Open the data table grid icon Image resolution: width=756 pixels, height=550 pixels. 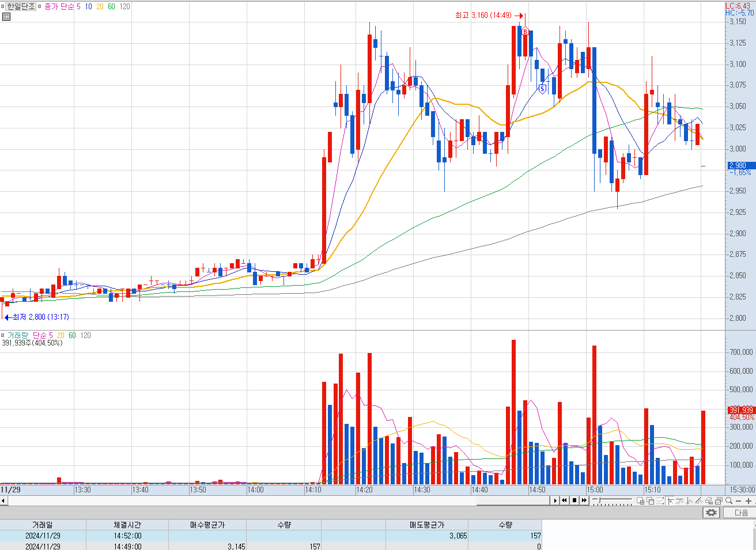[6, 17]
